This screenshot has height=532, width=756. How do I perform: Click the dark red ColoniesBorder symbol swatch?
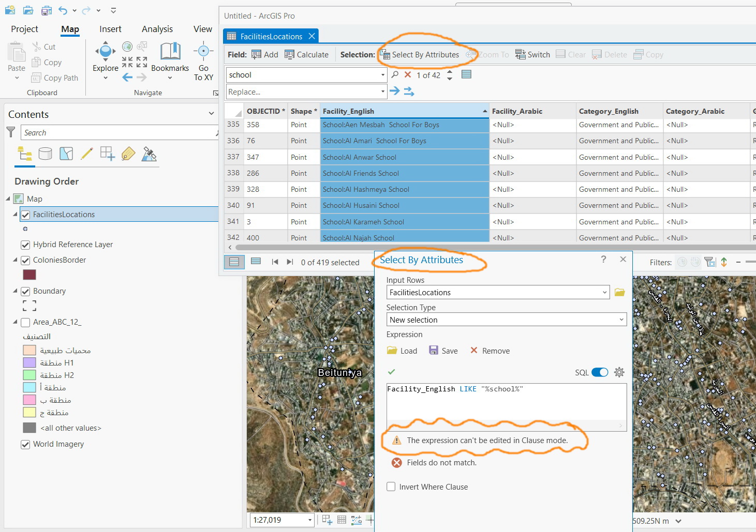click(29, 275)
